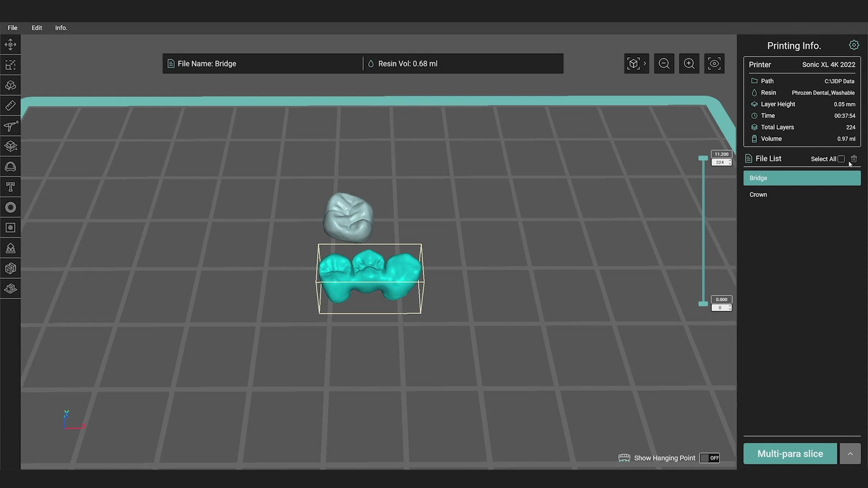The height and width of the screenshot is (488, 868).
Task: Toggle the Zoom Out control
Action: point(664,63)
